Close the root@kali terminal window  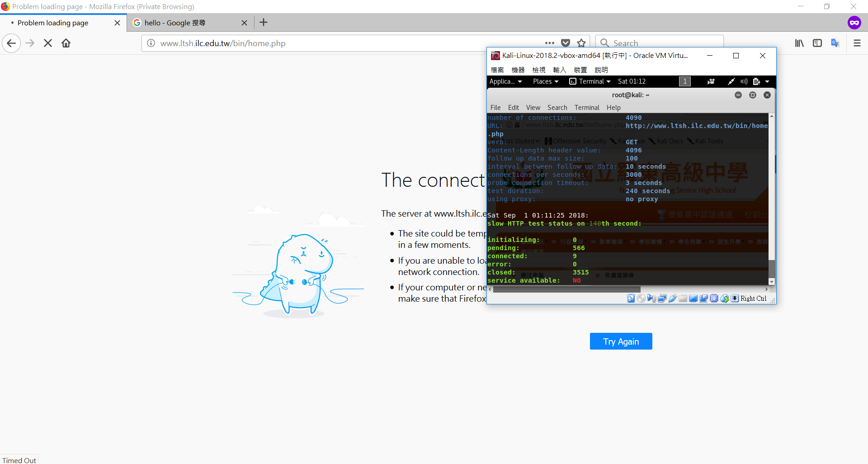click(x=767, y=95)
